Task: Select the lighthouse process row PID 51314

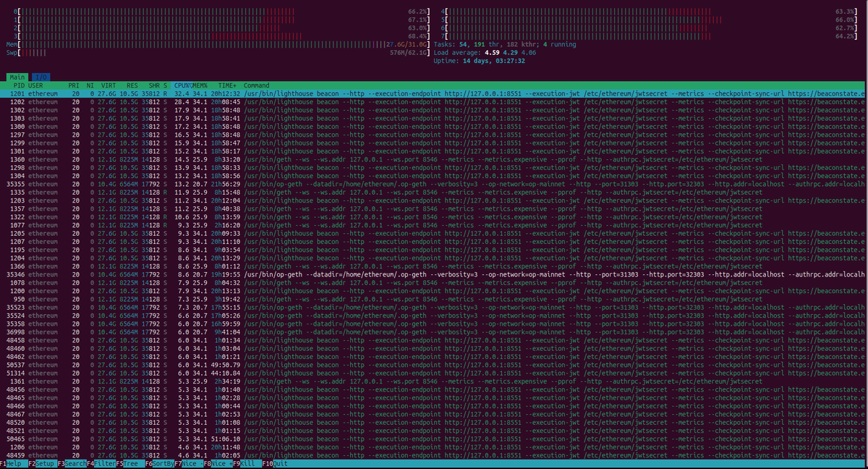Action: click(434, 372)
